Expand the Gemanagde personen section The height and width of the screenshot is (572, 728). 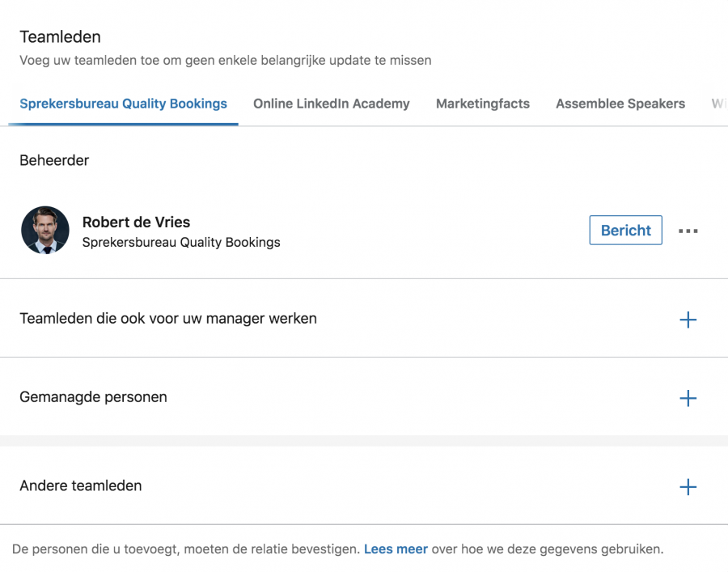point(688,398)
